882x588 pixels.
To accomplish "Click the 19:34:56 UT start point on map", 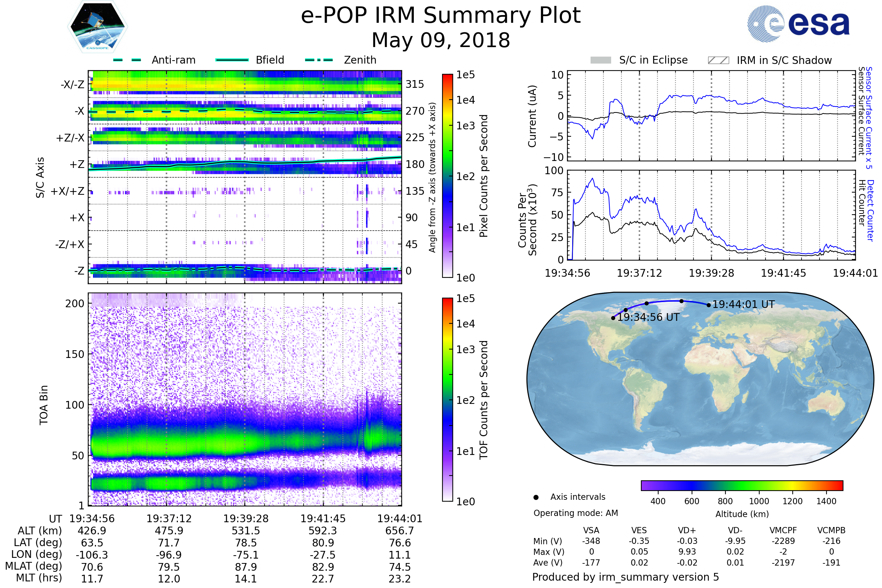I will pyautogui.click(x=613, y=318).
